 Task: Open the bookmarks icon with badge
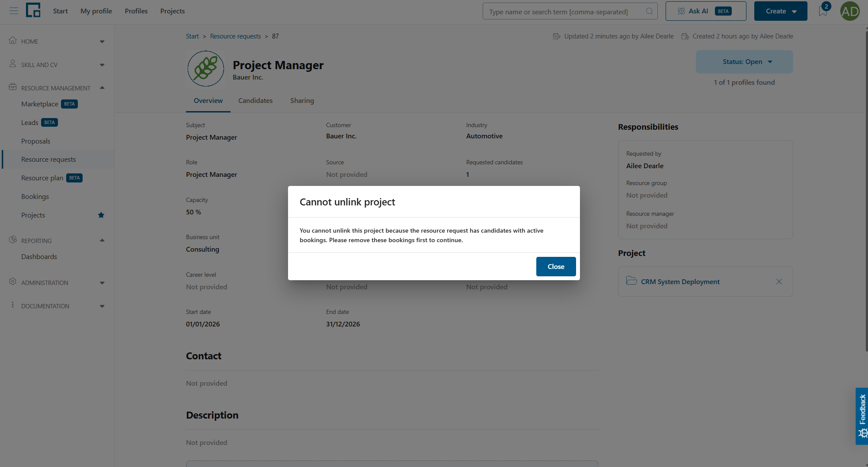(x=823, y=10)
